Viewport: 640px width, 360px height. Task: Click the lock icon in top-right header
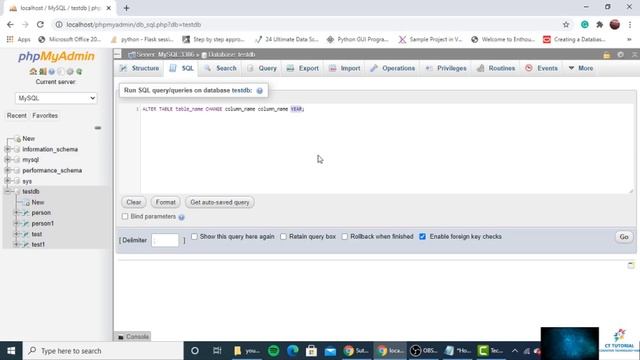click(607, 55)
